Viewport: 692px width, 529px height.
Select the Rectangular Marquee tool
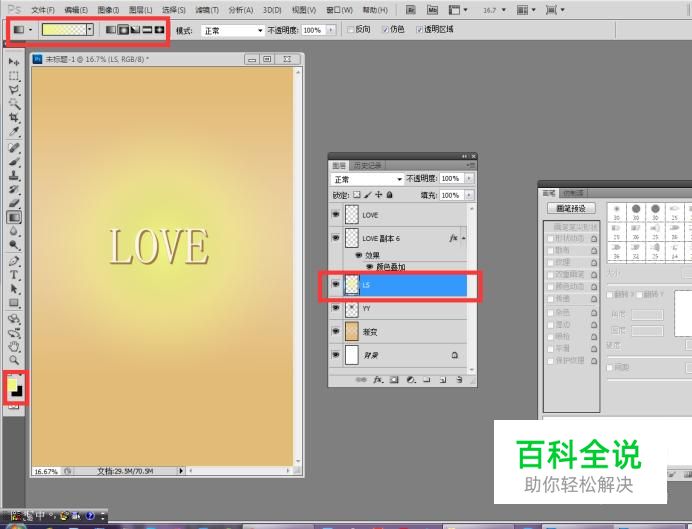(x=14, y=76)
